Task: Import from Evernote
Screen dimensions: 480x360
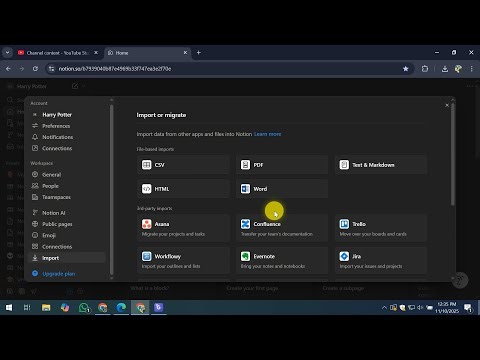Action: coord(282,261)
